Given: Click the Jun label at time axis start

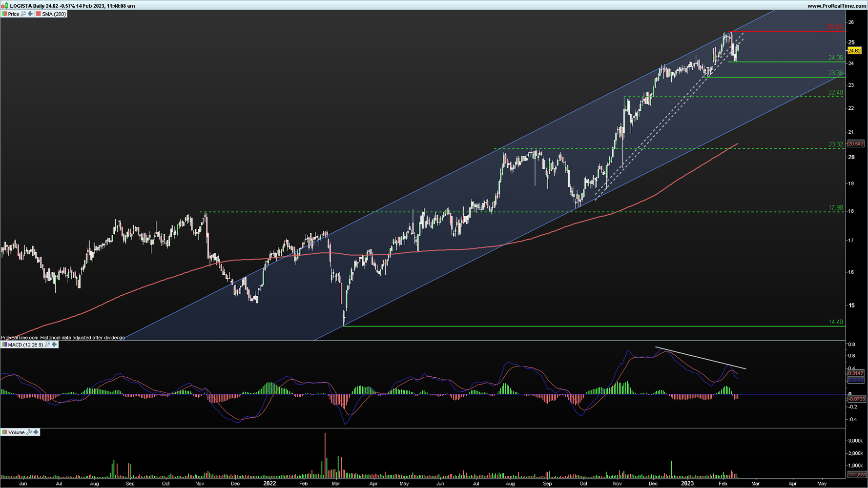Looking at the screenshot, I should coord(23,484).
